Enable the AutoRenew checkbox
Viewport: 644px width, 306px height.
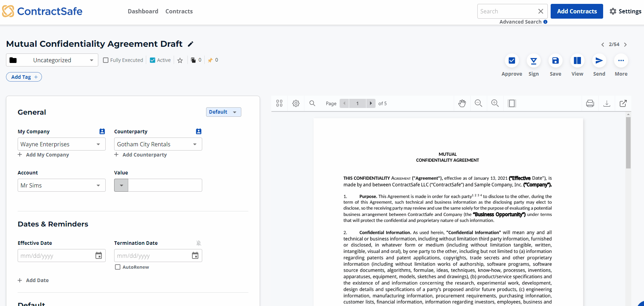pos(118,267)
